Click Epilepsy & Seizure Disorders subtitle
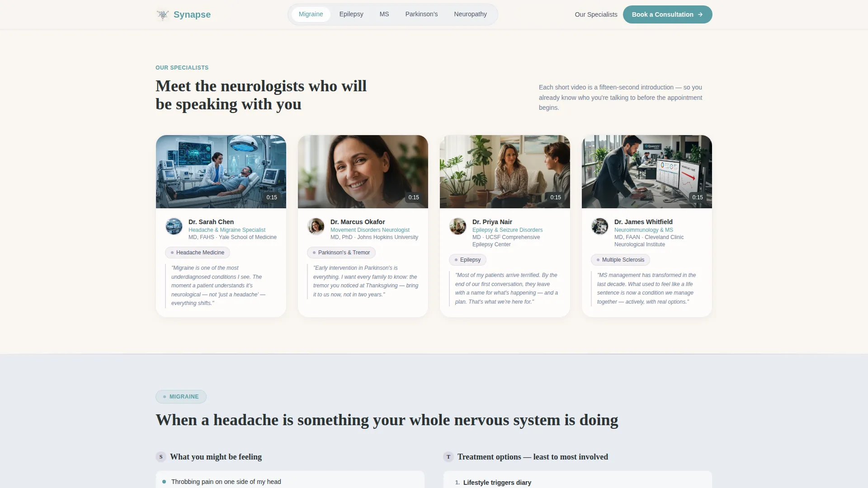This screenshot has width=868, height=488. (x=507, y=230)
